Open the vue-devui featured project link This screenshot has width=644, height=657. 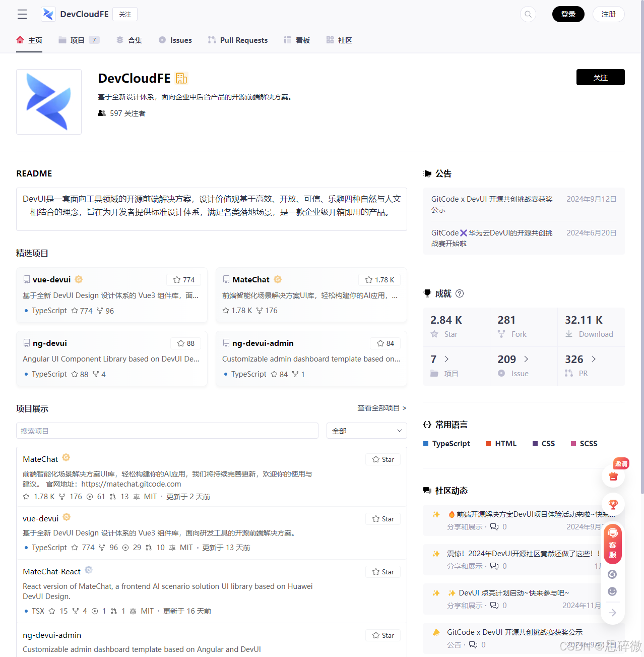(51, 279)
